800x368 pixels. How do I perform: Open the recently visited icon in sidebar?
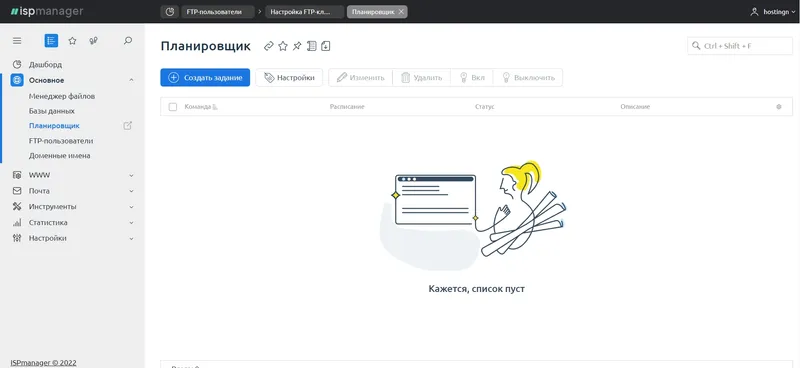pyautogui.click(x=93, y=41)
